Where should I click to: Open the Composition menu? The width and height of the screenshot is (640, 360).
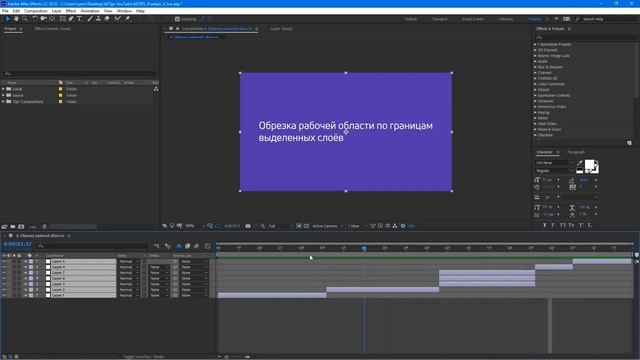tap(36, 11)
